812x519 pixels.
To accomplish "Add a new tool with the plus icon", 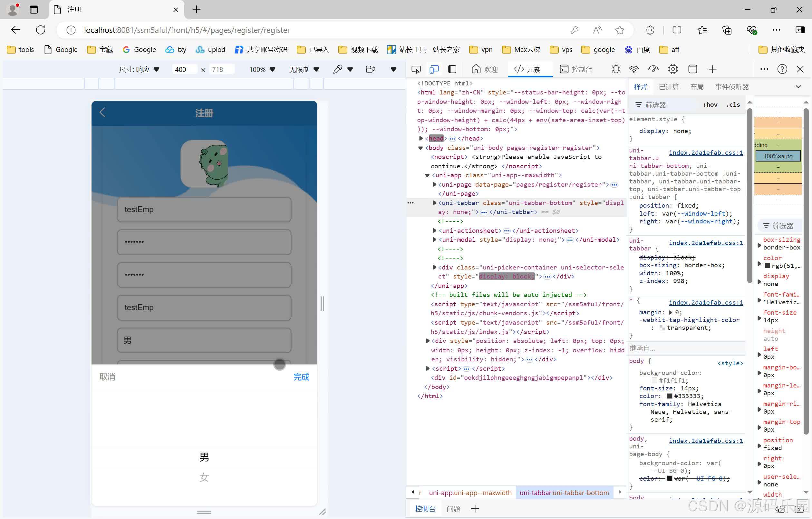I will pyautogui.click(x=712, y=69).
